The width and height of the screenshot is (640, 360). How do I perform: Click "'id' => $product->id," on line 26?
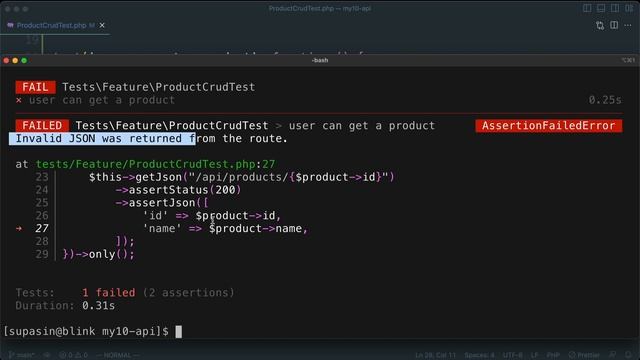(x=212, y=216)
